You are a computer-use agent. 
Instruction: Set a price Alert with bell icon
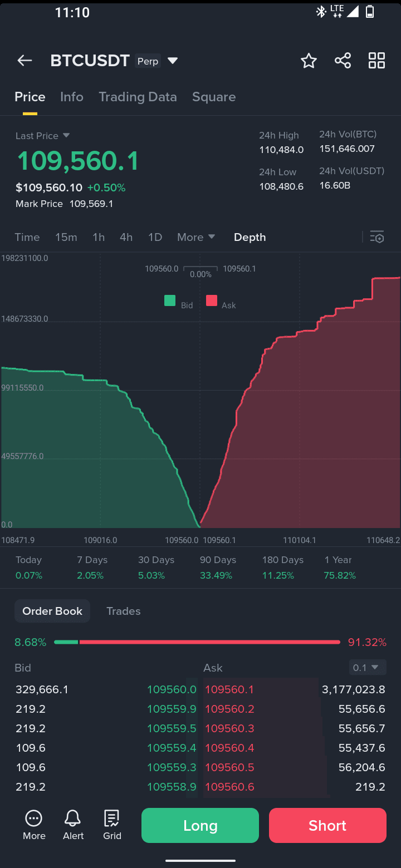pos(73,825)
